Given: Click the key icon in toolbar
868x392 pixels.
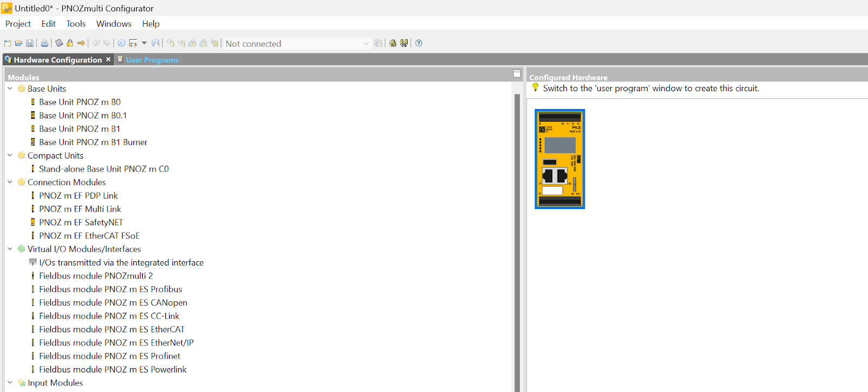Looking at the screenshot, I should pos(81,43).
